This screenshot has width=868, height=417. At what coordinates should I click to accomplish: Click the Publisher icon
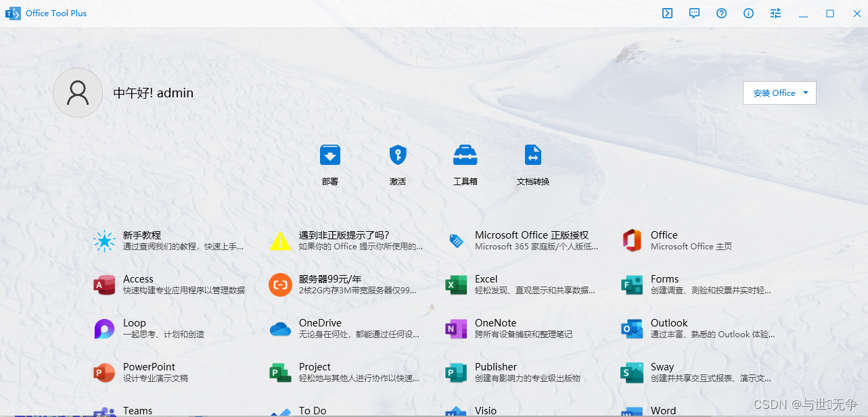click(x=456, y=372)
